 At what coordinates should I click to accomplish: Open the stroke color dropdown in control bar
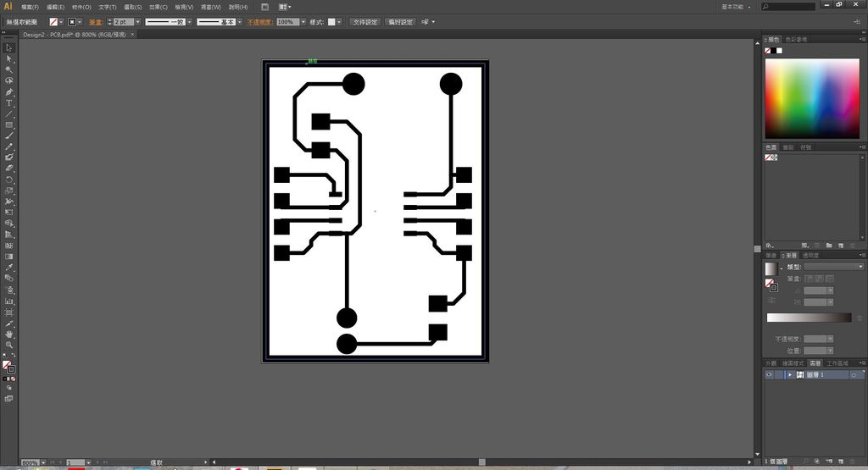80,22
